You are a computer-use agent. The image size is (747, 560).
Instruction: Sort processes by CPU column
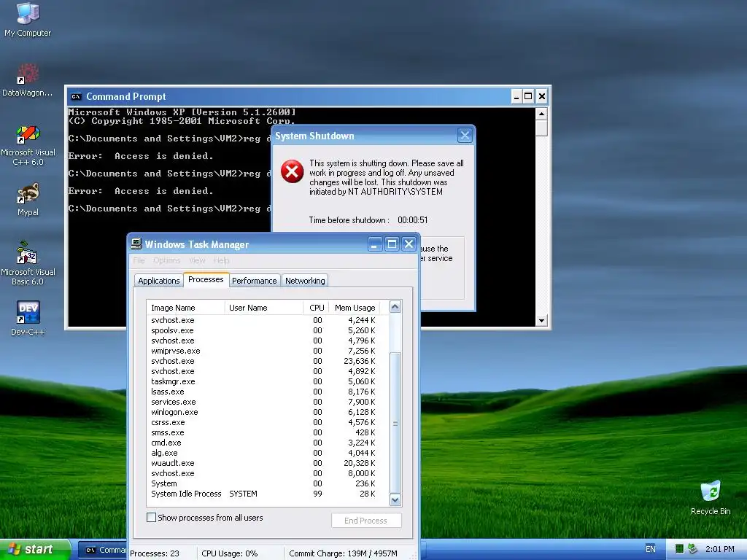click(x=317, y=308)
